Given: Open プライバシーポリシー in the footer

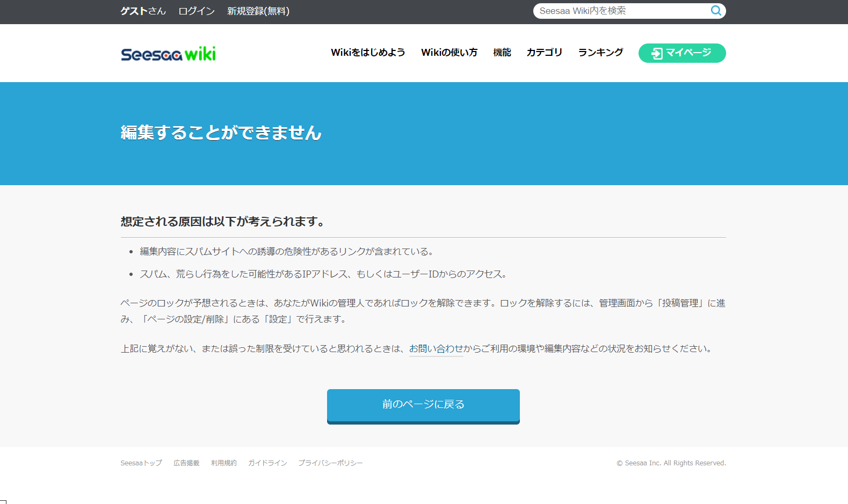Looking at the screenshot, I should 330,463.
